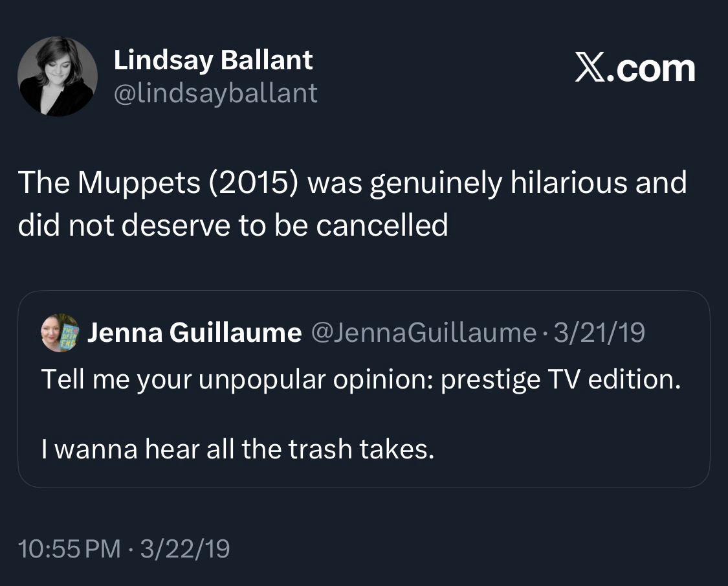Open the @lindsayballant handle
This screenshot has width=728, height=586.
coord(215,93)
